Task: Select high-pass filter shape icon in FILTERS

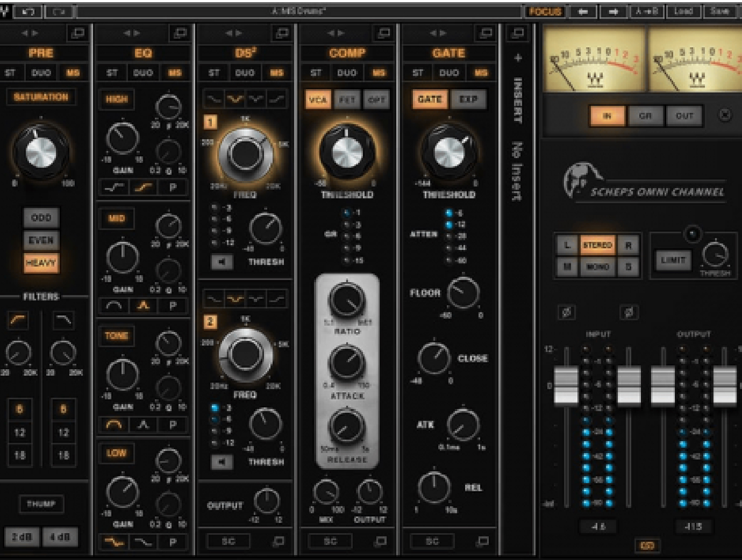Action: click(18, 320)
